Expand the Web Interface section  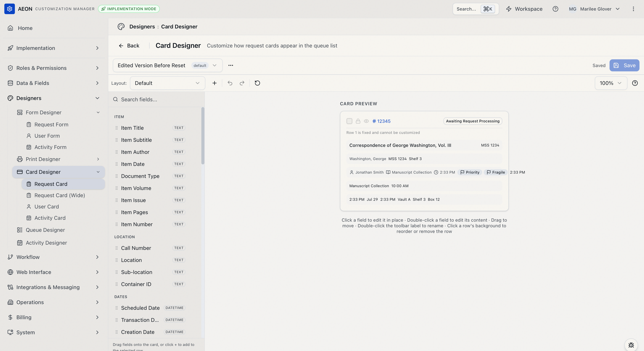point(54,272)
